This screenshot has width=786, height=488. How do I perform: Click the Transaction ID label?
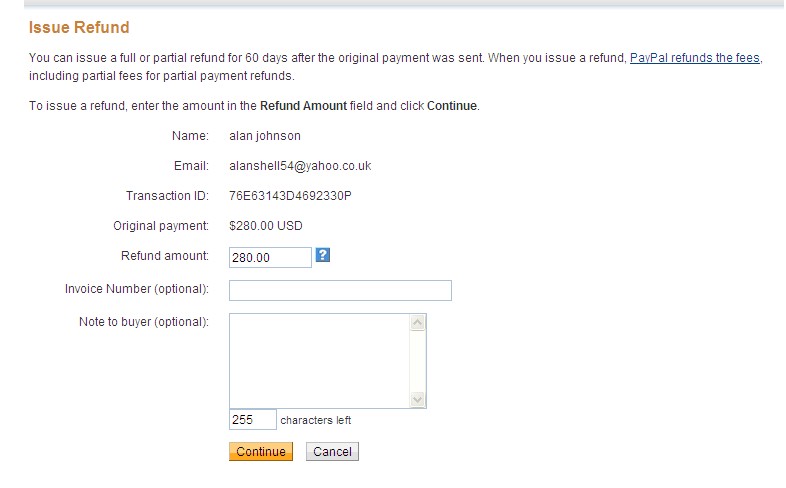pyautogui.click(x=167, y=195)
